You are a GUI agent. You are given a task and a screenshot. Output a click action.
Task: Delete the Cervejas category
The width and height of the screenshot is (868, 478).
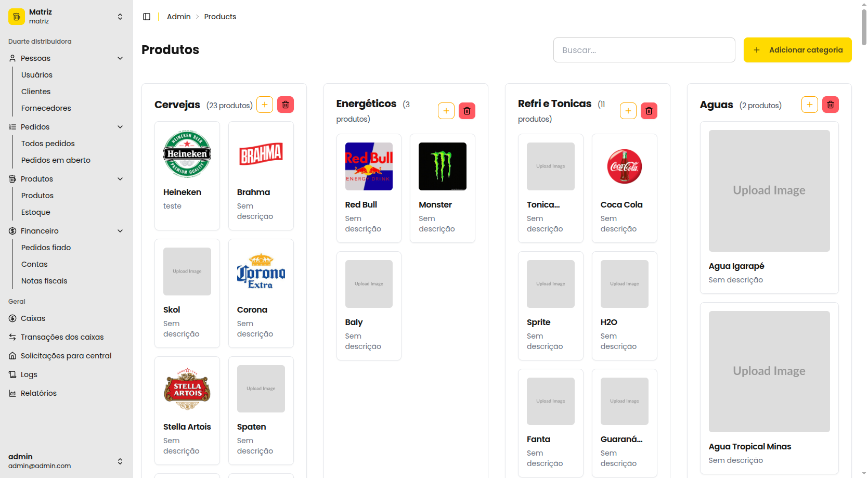[x=286, y=105]
